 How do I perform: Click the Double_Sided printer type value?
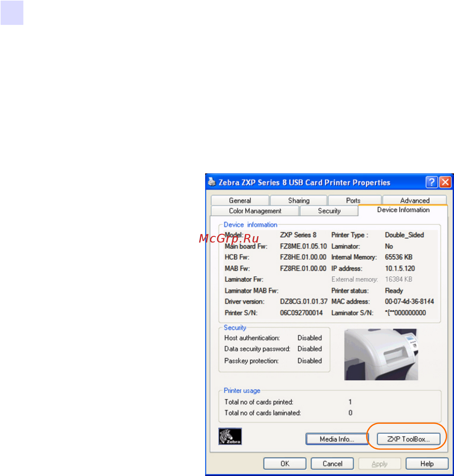click(404, 235)
